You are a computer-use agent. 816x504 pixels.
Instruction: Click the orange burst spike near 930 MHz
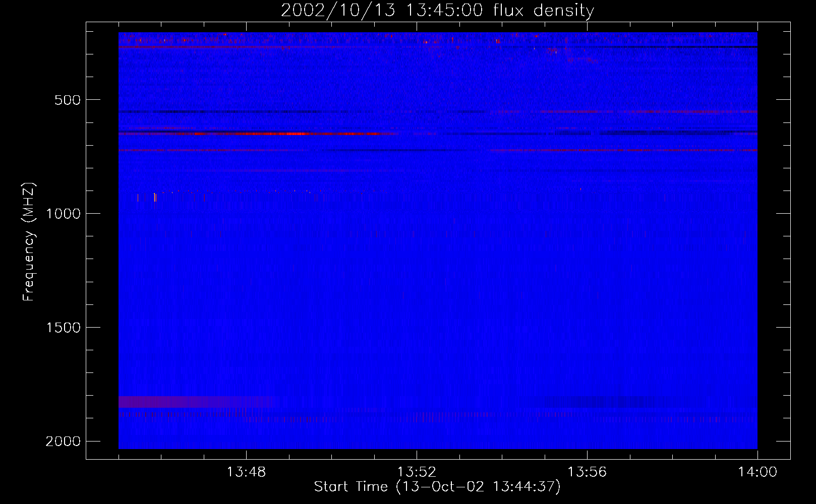(155, 198)
